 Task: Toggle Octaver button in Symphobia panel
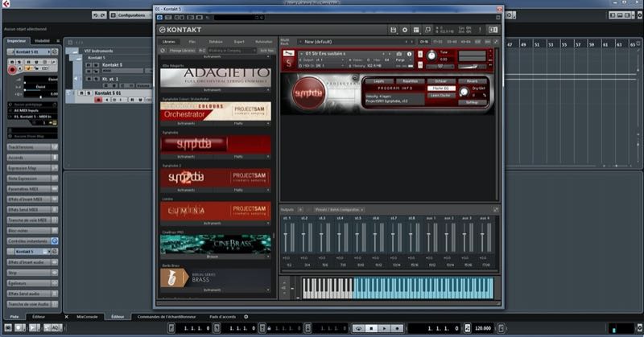point(441,81)
